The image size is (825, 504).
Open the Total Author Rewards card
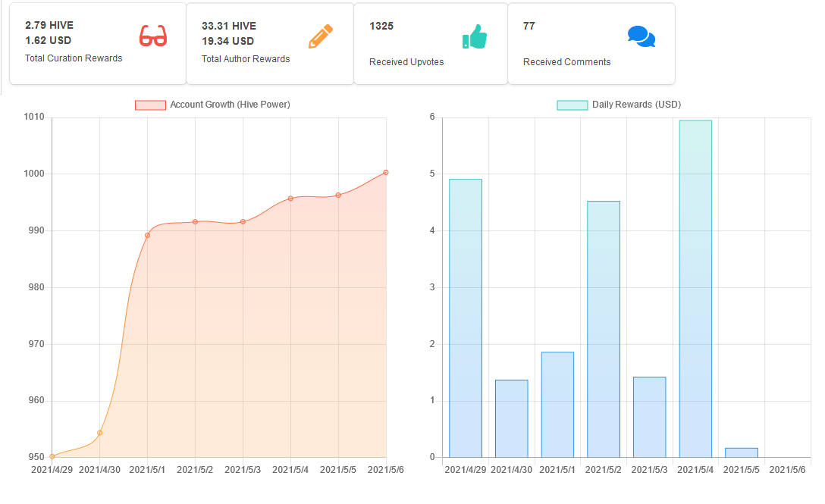[x=270, y=43]
